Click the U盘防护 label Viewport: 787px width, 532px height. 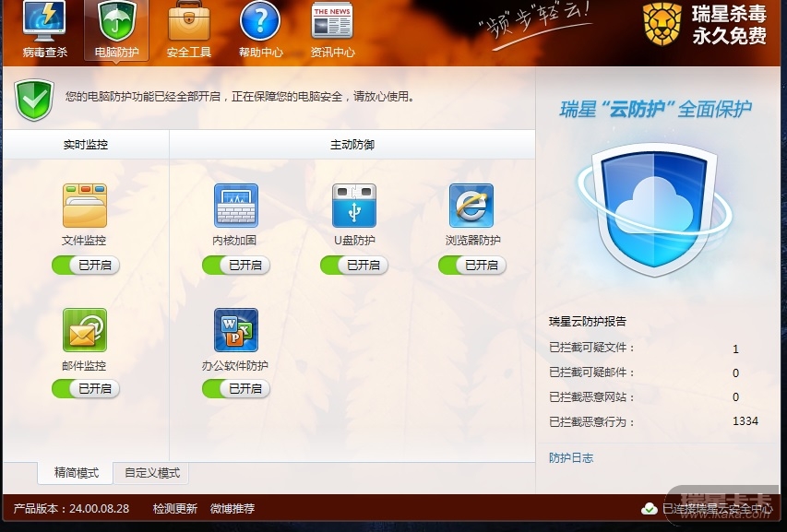point(354,241)
